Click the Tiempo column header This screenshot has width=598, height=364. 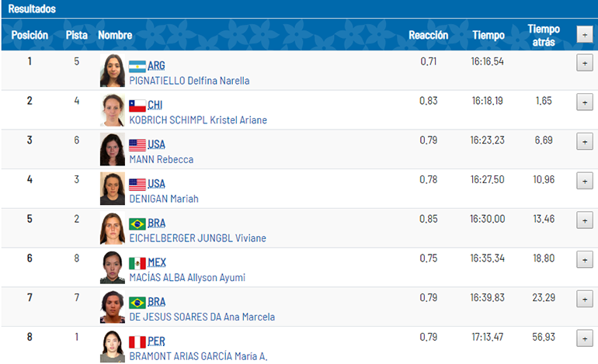point(488,35)
